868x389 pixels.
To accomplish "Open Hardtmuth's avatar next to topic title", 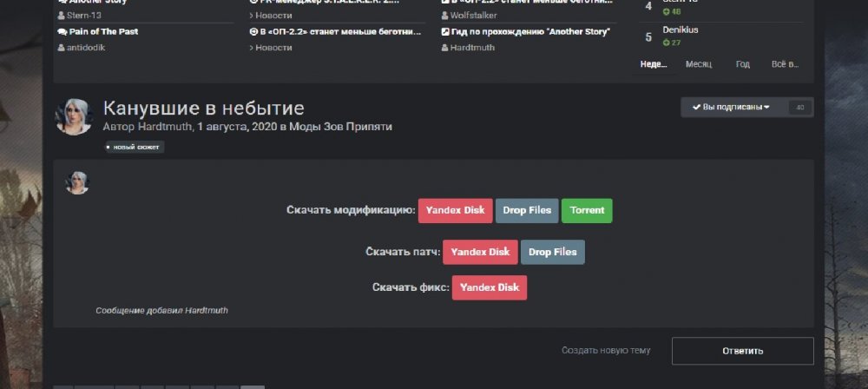I will click(74, 116).
